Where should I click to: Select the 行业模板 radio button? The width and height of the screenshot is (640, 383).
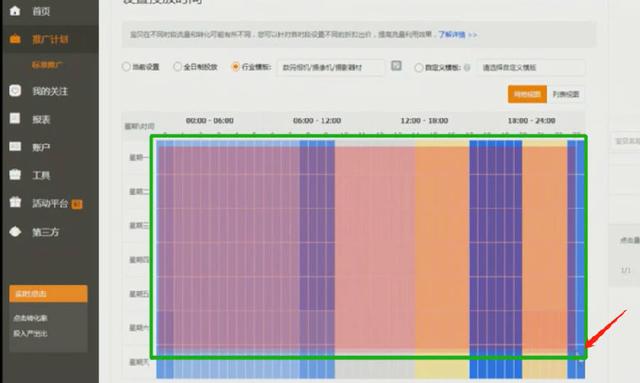click(236, 67)
